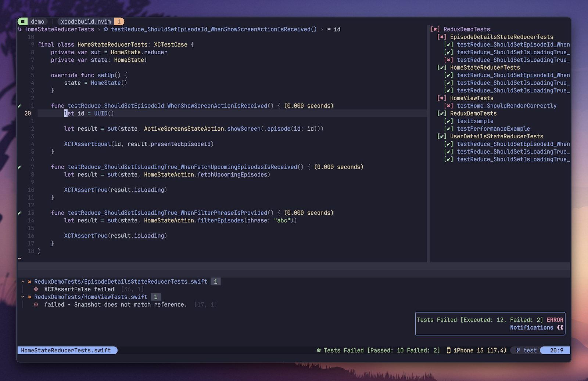
Task: Click the passed checkmark beside line 1 gutter
Action: pos(19,106)
